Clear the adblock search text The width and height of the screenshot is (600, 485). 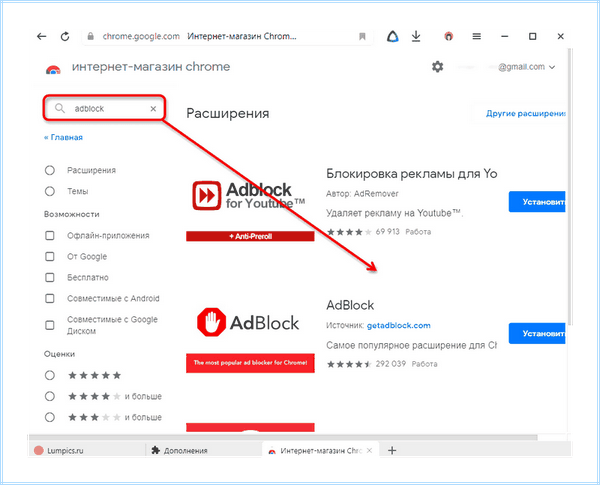(x=153, y=109)
